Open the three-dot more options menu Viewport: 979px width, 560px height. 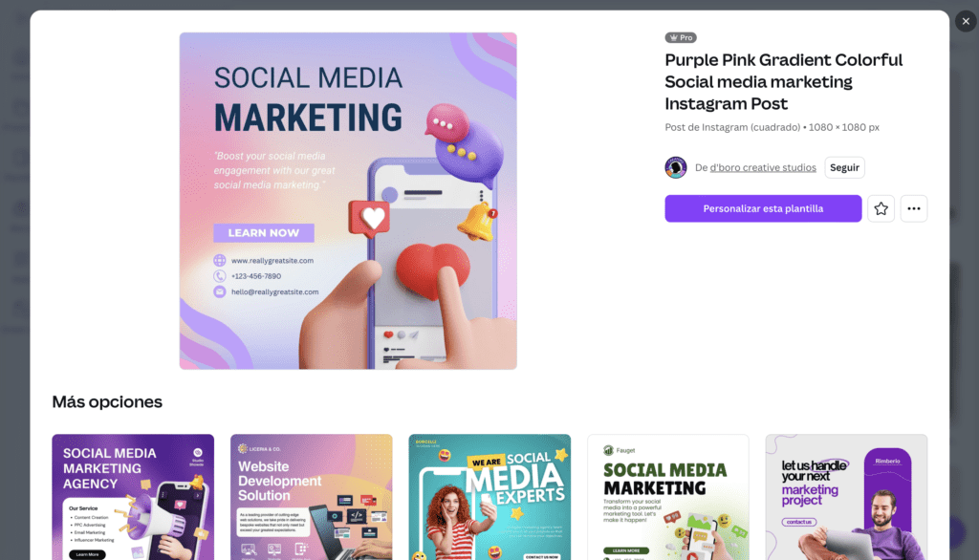tap(913, 208)
